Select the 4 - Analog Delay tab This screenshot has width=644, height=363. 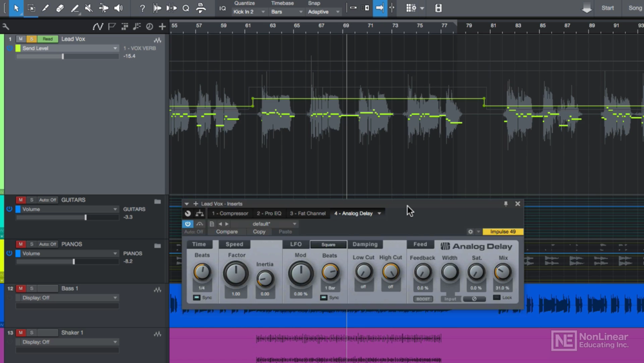353,213
